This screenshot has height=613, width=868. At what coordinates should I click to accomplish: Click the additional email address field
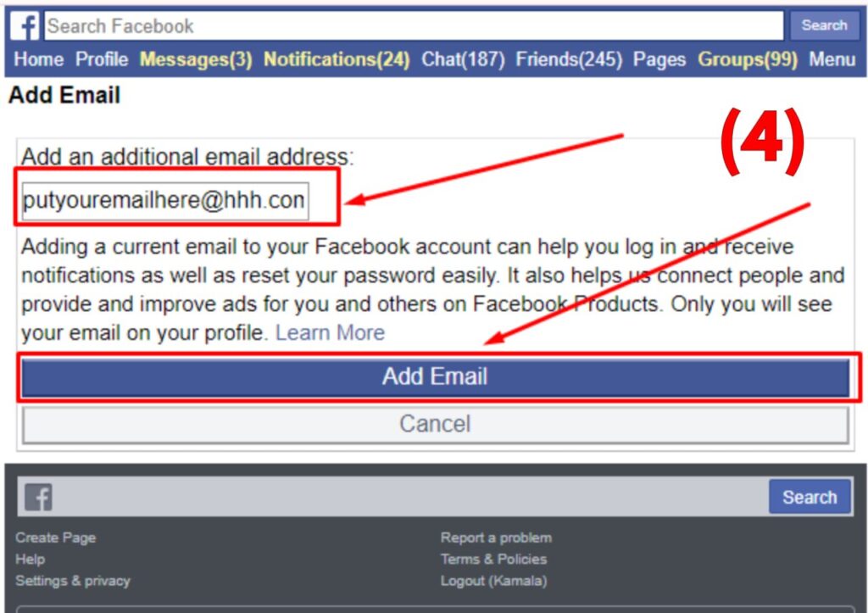[x=165, y=201]
